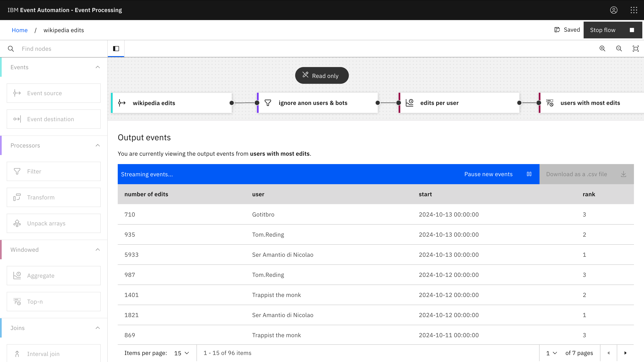Viewport: 644px width, 362px height.
Task: Open the page number dropdown
Action: point(551,353)
